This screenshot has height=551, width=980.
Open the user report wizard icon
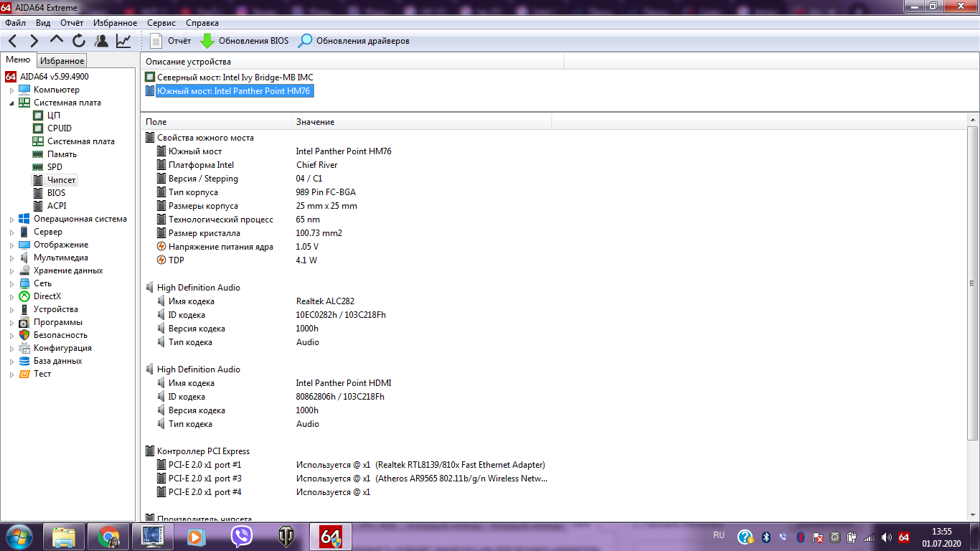coord(101,41)
